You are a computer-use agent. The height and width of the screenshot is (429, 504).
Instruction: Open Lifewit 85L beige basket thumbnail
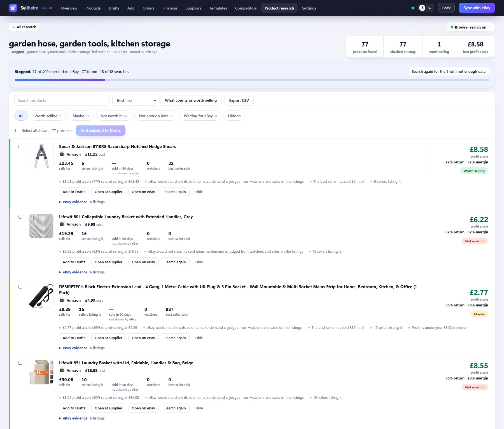coord(41,372)
